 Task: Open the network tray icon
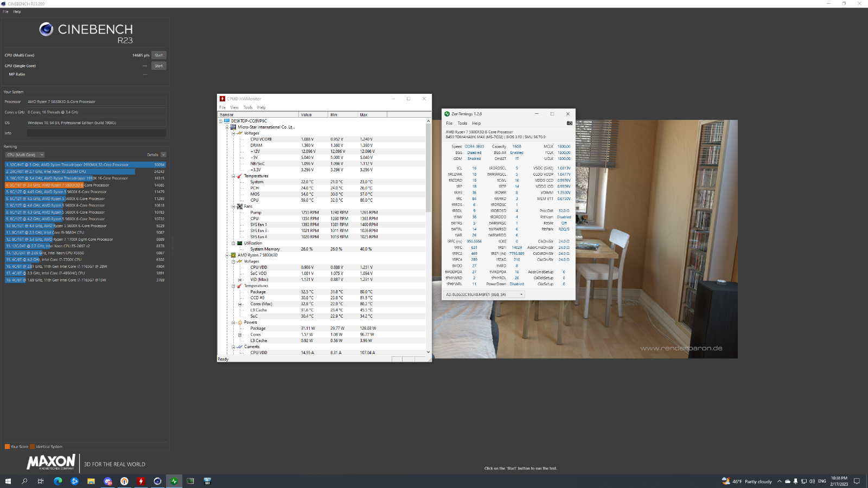pyautogui.click(x=804, y=481)
